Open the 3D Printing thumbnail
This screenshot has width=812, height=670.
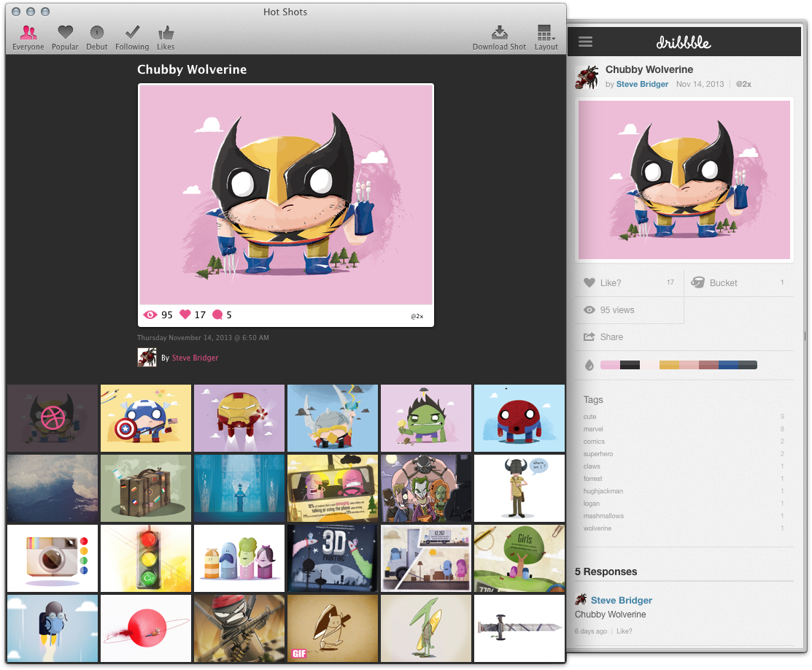(333, 558)
